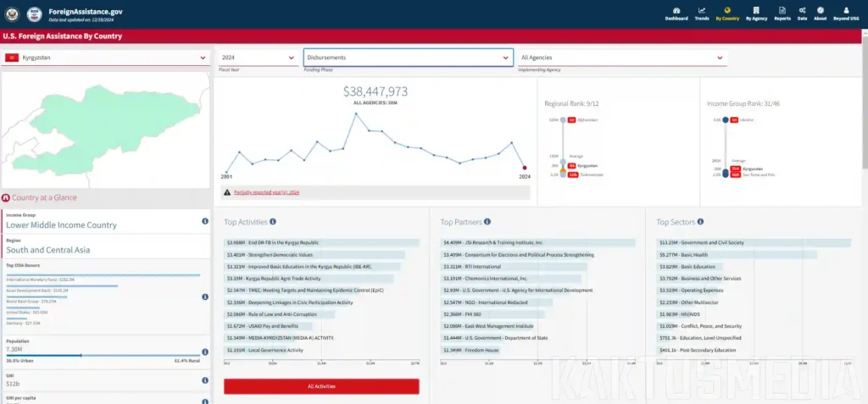868x404 pixels.
Task: Click Rule of Law and Anti-Corruption bar
Action: tap(280, 314)
